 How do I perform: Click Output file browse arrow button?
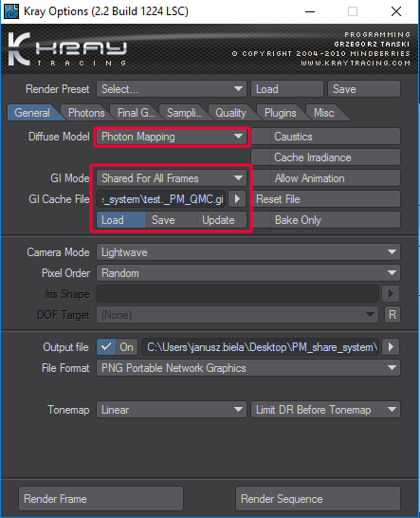click(391, 347)
